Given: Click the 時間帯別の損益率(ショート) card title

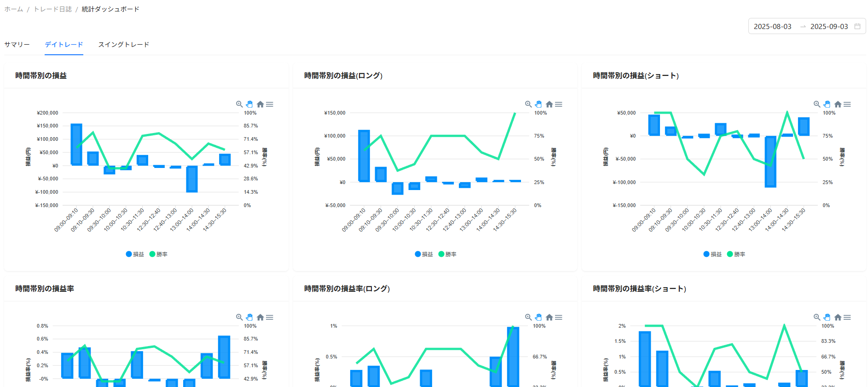Looking at the screenshot, I should [639, 289].
